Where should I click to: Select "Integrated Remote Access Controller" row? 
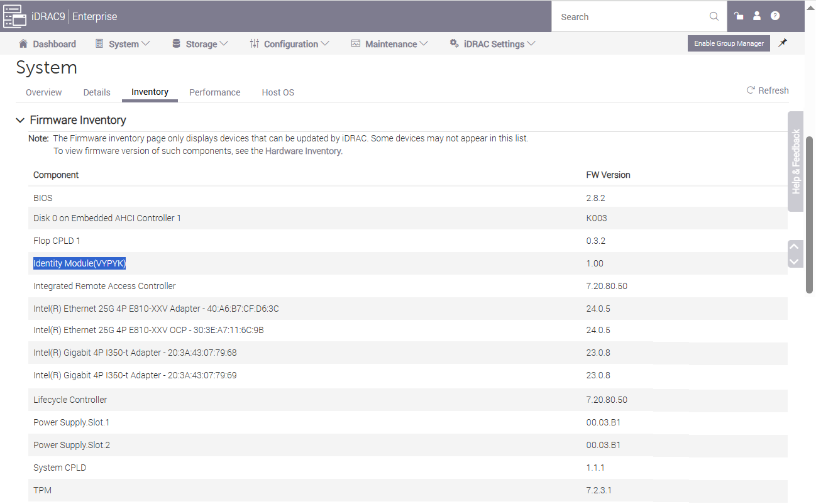407,286
